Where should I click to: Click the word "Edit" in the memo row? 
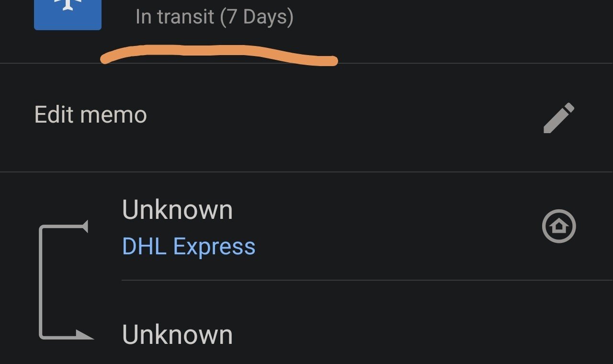point(54,115)
